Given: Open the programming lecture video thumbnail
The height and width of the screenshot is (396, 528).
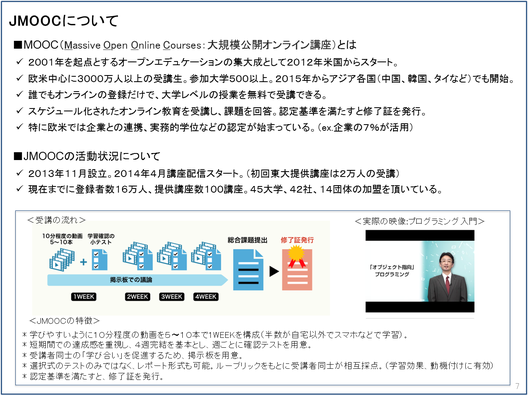Looking at the screenshot, I should point(420,271).
